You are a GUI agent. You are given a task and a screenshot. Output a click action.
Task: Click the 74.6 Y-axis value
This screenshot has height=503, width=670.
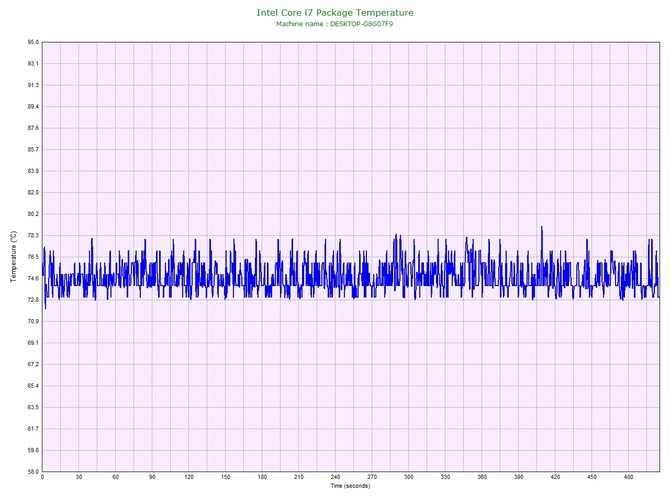pos(33,279)
